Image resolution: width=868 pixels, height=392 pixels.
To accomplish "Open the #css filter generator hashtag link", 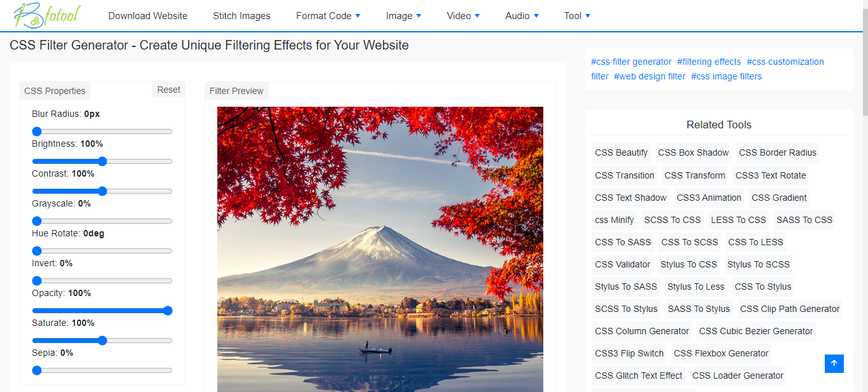I will point(631,61).
